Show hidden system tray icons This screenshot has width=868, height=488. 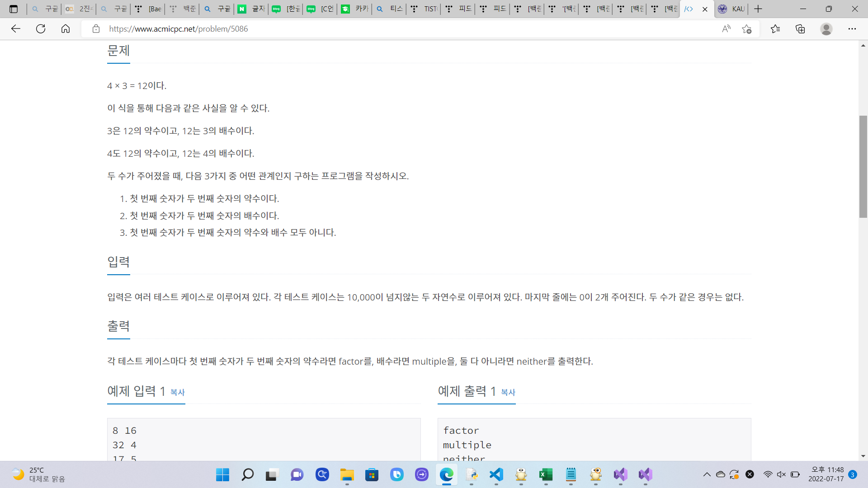[x=707, y=474]
